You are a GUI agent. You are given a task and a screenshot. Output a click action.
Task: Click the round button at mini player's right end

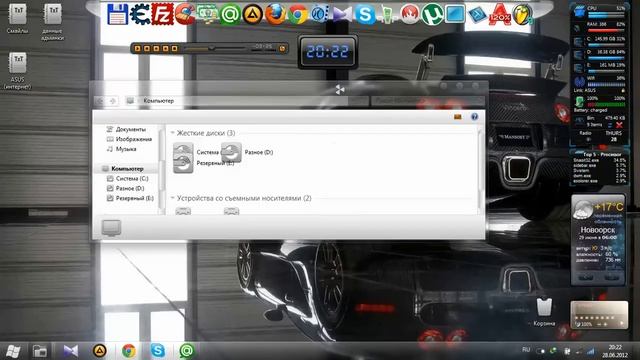[x=282, y=49]
